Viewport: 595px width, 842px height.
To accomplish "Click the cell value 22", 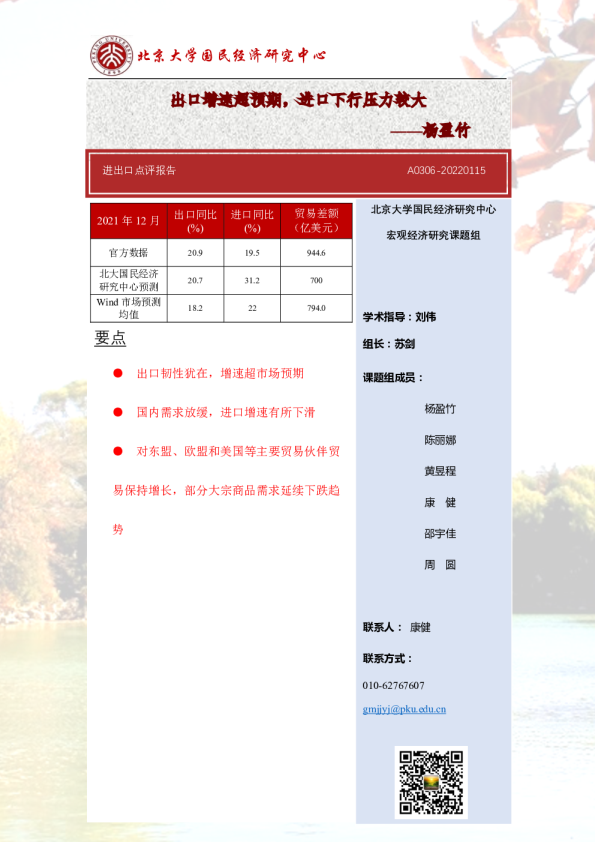I will coord(252,308).
